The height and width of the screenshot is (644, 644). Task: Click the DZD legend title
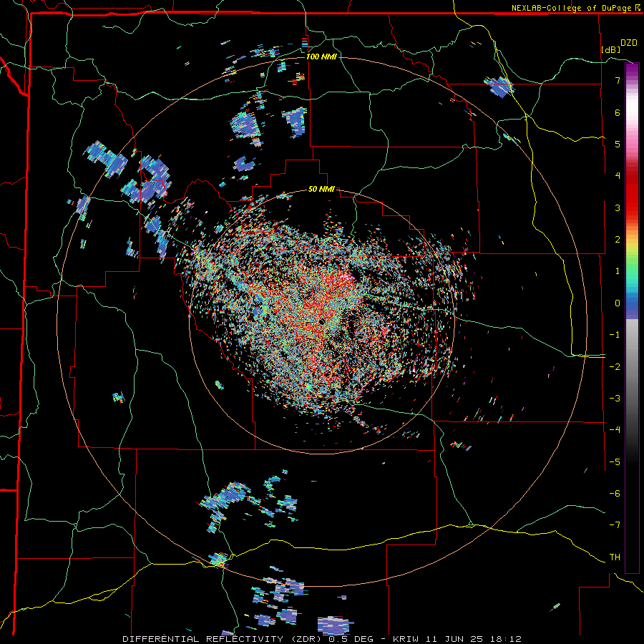tap(629, 43)
